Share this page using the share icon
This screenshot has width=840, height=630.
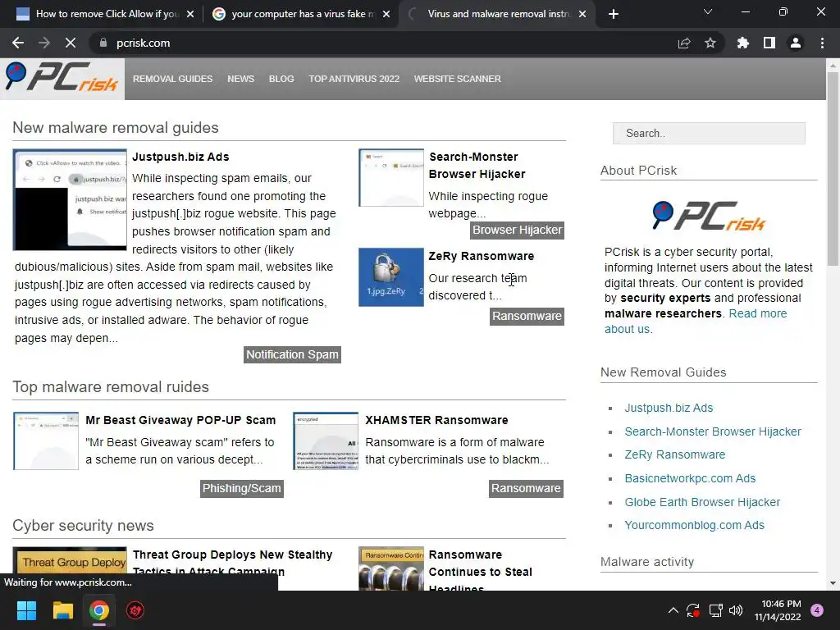pos(684,43)
